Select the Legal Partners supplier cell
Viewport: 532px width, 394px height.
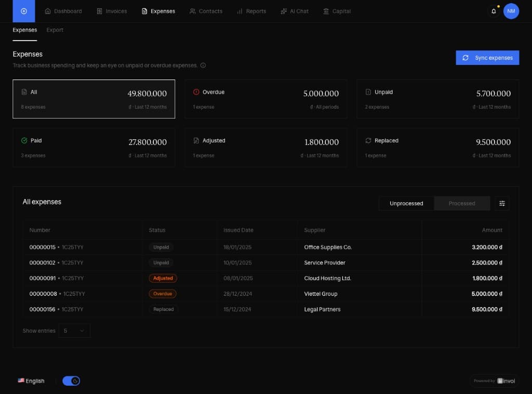pyautogui.click(x=322, y=309)
